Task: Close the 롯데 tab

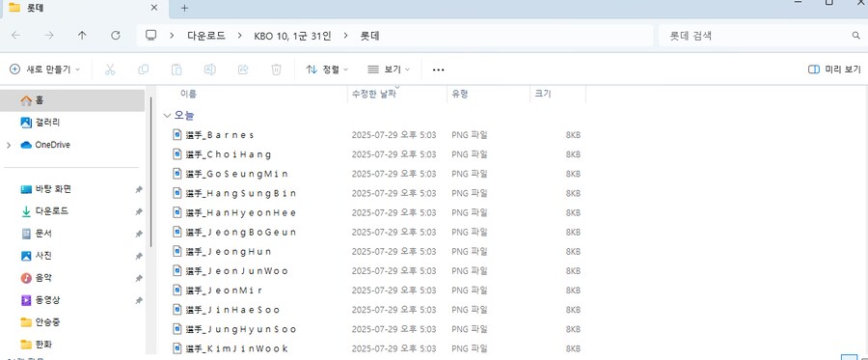Action: click(154, 8)
